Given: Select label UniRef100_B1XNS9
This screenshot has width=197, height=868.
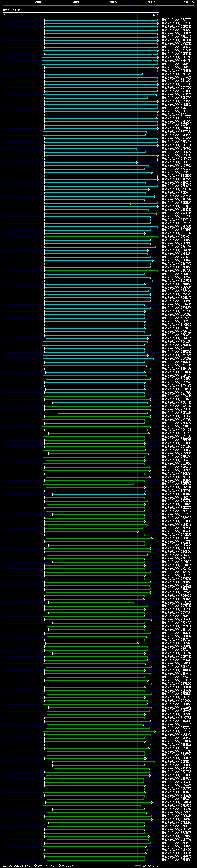Looking at the screenshot, I should tap(177, 379).
